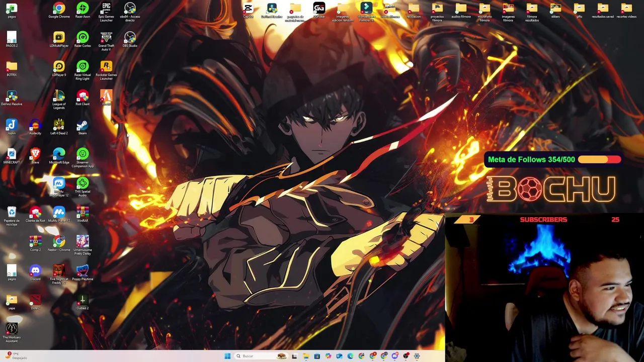
Task: Open the Brave browser desktop shortcut
Action: tap(35, 156)
